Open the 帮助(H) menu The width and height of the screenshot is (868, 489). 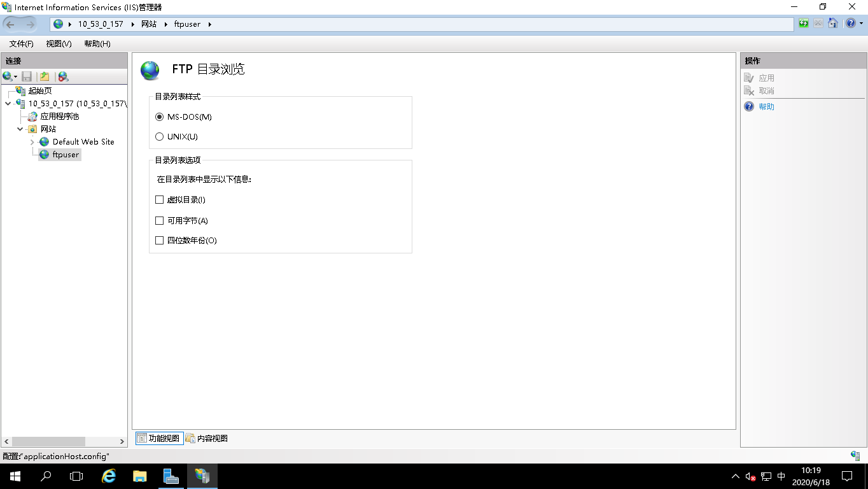click(97, 44)
